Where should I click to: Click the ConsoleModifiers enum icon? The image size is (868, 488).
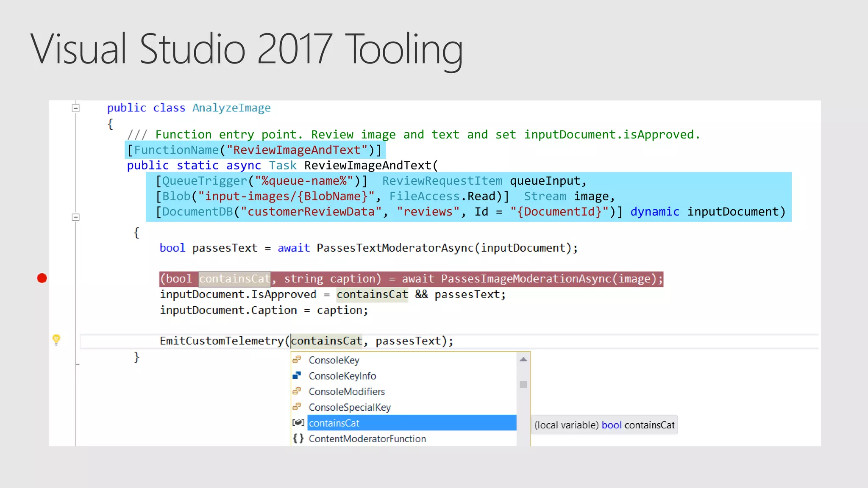tap(297, 391)
